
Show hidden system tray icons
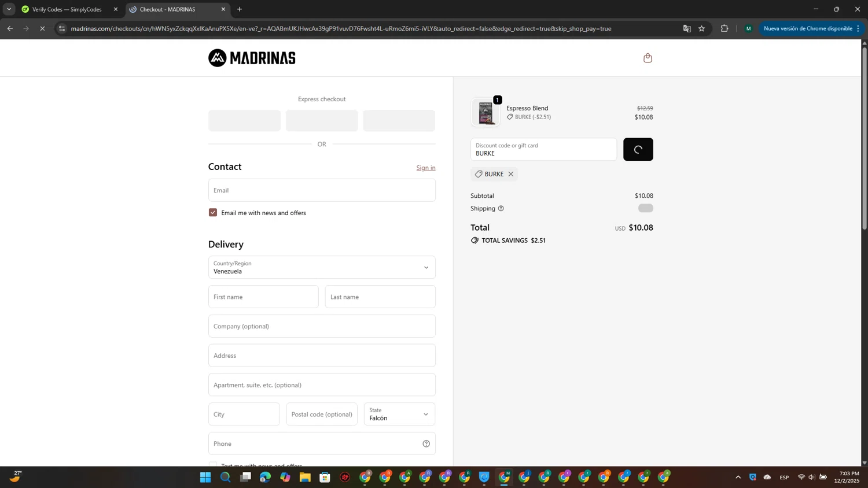click(738, 477)
